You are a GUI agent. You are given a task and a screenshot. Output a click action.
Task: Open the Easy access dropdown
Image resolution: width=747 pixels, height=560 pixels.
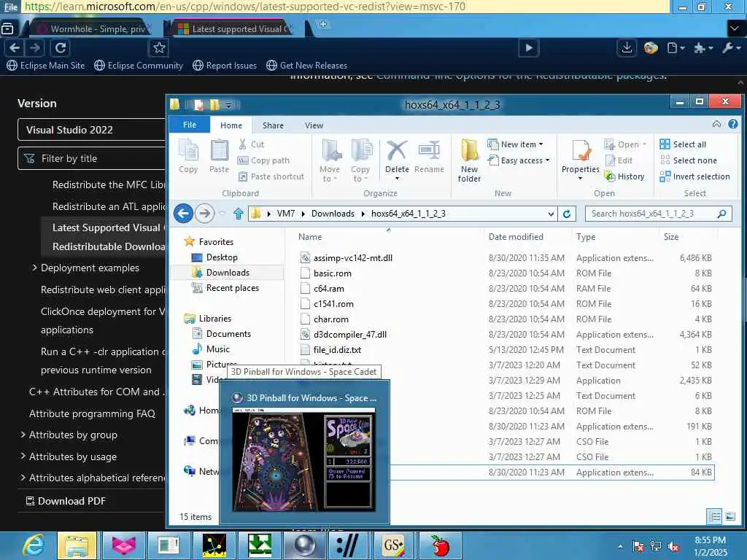pyautogui.click(x=519, y=160)
